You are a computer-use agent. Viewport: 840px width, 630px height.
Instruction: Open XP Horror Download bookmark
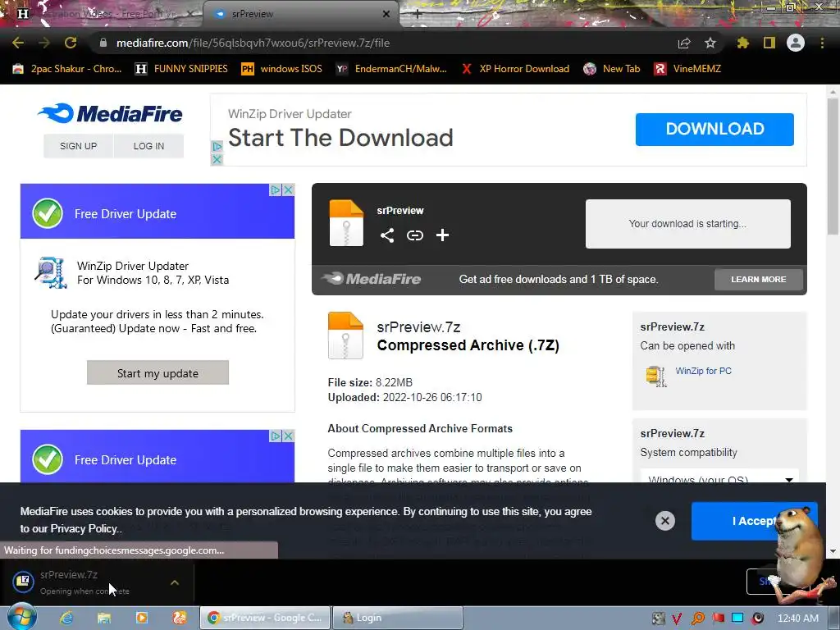click(515, 69)
